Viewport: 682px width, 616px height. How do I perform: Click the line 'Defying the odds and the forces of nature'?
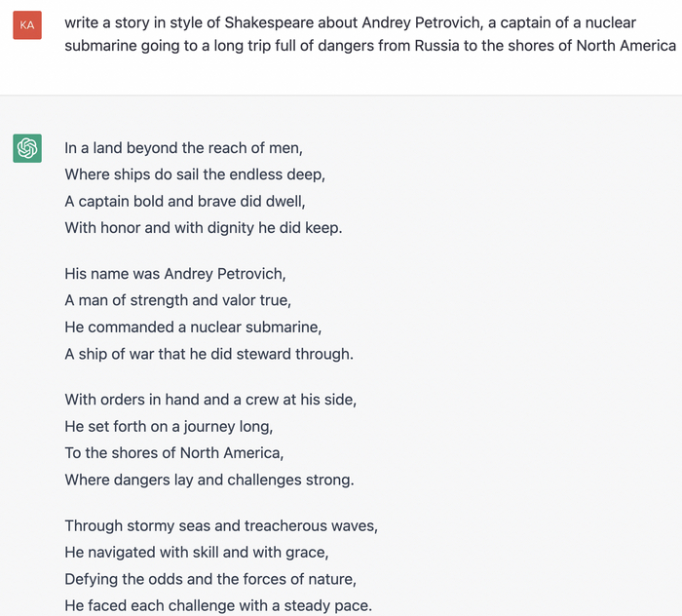coord(210,579)
